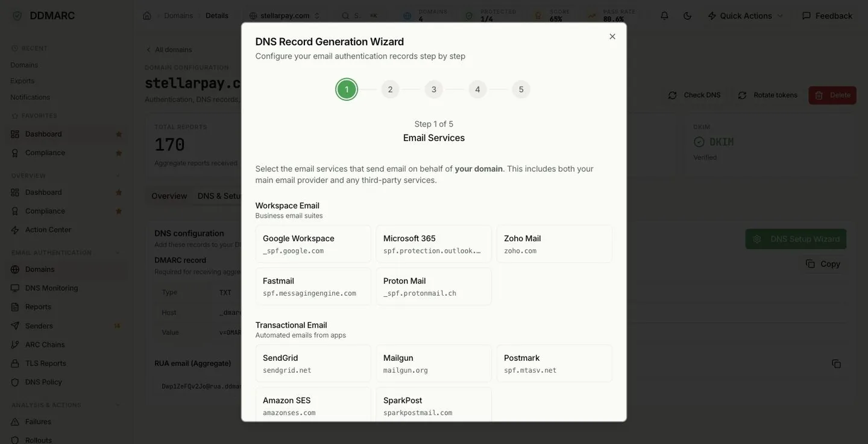Unfavorite Compliance star under Favorites
868x444 pixels.
[119, 153]
